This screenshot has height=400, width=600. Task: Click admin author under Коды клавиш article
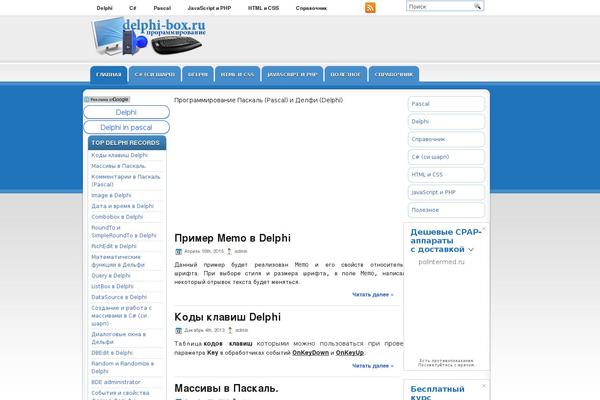241,330
